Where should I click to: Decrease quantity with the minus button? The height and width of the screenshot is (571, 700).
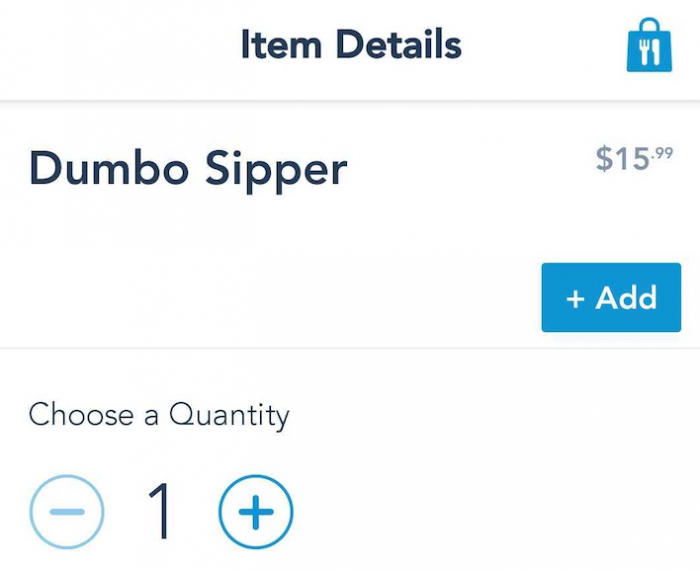(x=66, y=512)
